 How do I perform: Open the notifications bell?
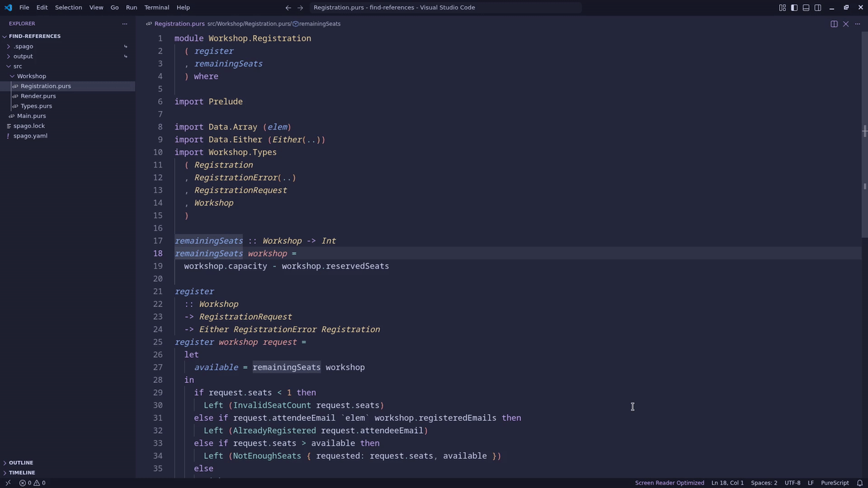click(860, 483)
